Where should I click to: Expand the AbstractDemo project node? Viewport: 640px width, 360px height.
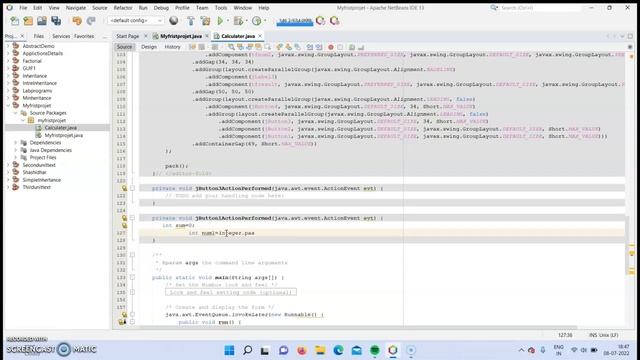(8, 46)
